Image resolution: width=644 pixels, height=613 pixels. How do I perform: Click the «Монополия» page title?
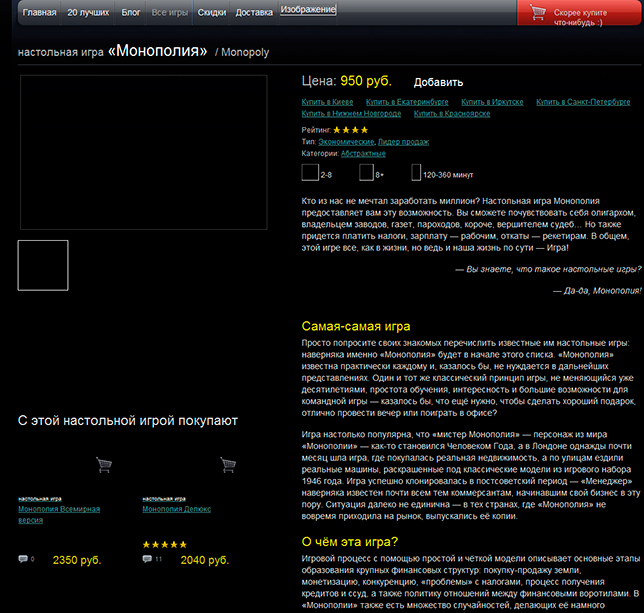pos(157,51)
